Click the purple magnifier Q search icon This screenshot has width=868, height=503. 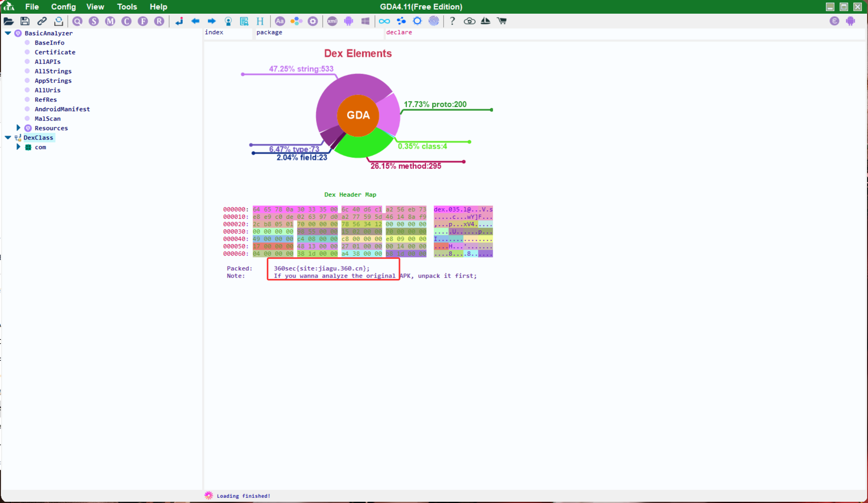coord(77,21)
